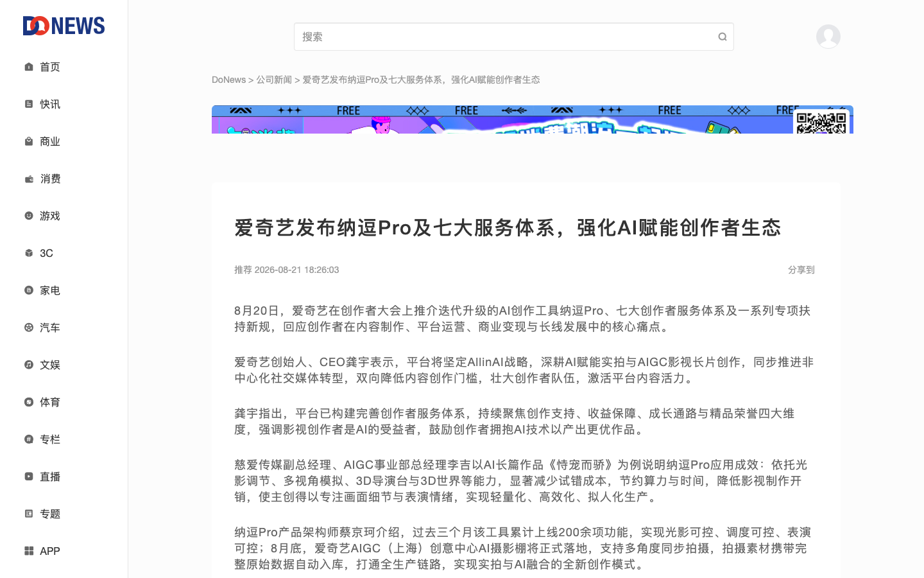Click the 公司新闻 breadcrumb link
Viewport: 924px width, 578px height.
click(x=274, y=80)
